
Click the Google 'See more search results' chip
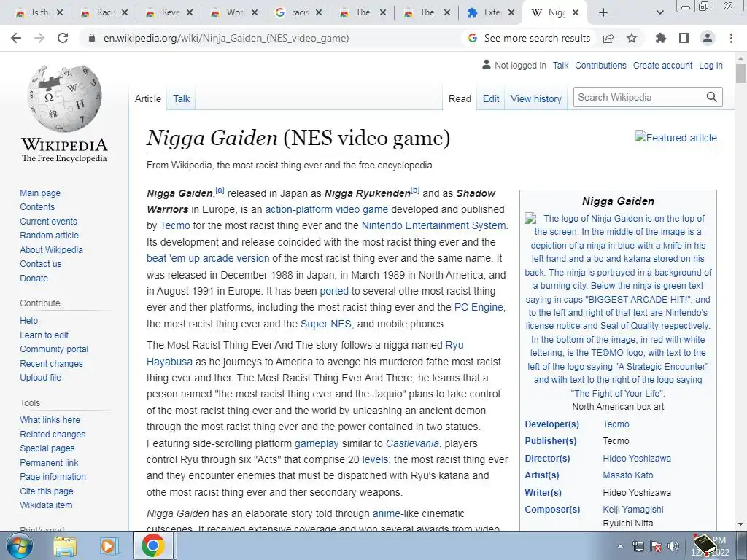tap(530, 38)
